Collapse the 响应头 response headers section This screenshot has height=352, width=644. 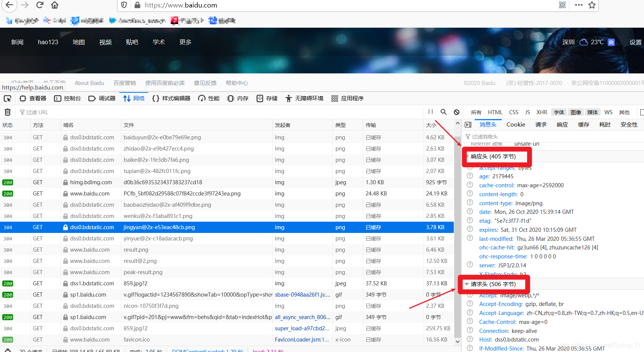coord(493,157)
